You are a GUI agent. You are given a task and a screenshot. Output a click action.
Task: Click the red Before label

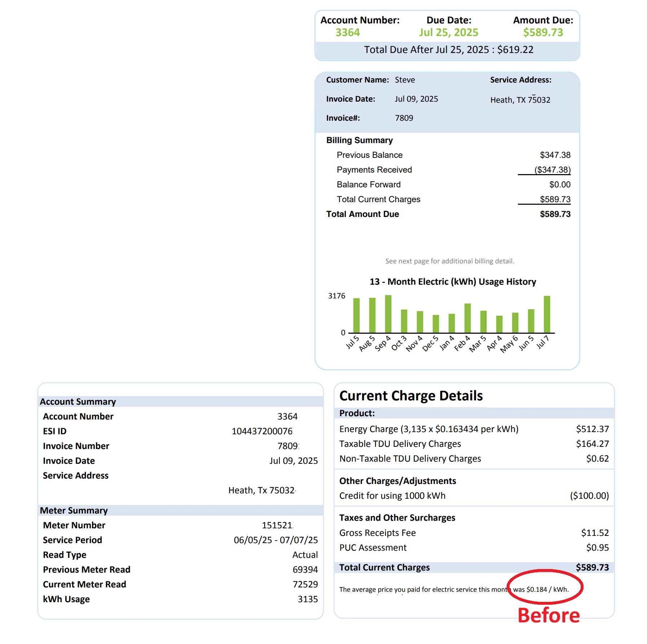click(549, 615)
